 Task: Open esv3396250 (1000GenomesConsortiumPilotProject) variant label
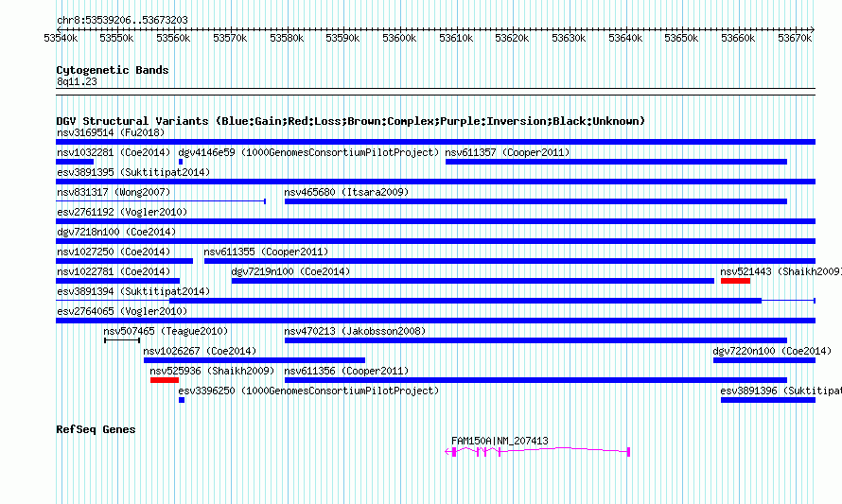click(308, 391)
